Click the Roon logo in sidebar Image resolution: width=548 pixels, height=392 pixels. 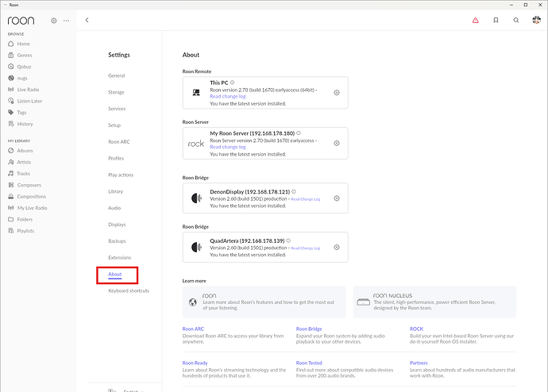pyautogui.click(x=21, y=21)
